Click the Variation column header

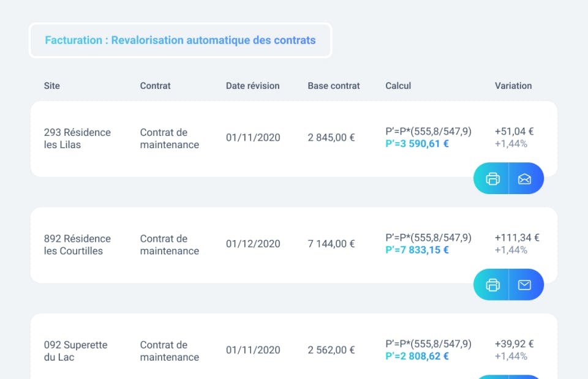(x=513, y=86)
